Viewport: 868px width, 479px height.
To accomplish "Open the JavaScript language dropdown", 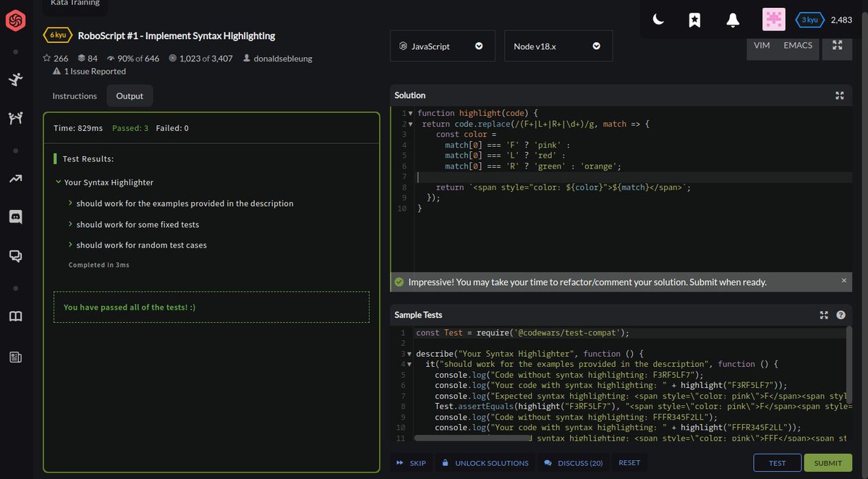I will click(443, 46).
